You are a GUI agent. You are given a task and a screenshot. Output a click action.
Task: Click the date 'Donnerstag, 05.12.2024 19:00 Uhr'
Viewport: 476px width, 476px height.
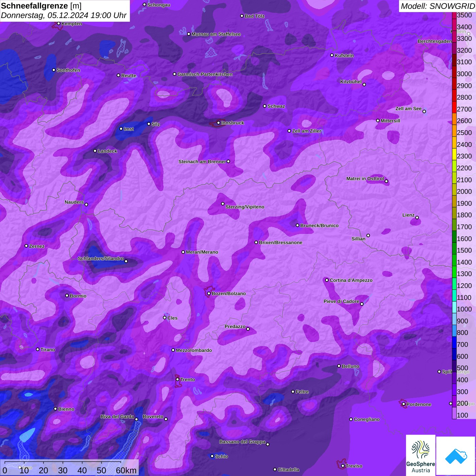click(x=64, y=15)
